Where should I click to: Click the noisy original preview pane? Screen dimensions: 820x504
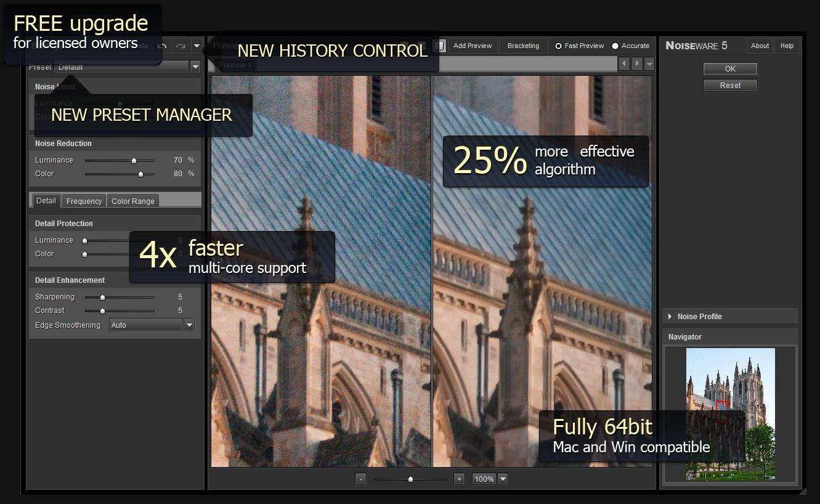click(321, 271)
